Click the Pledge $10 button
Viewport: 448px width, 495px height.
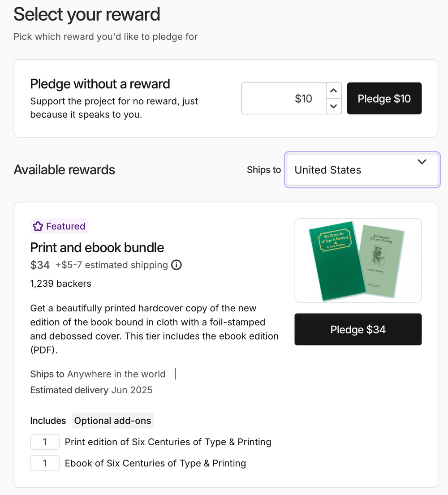click(x=384, y=99)
